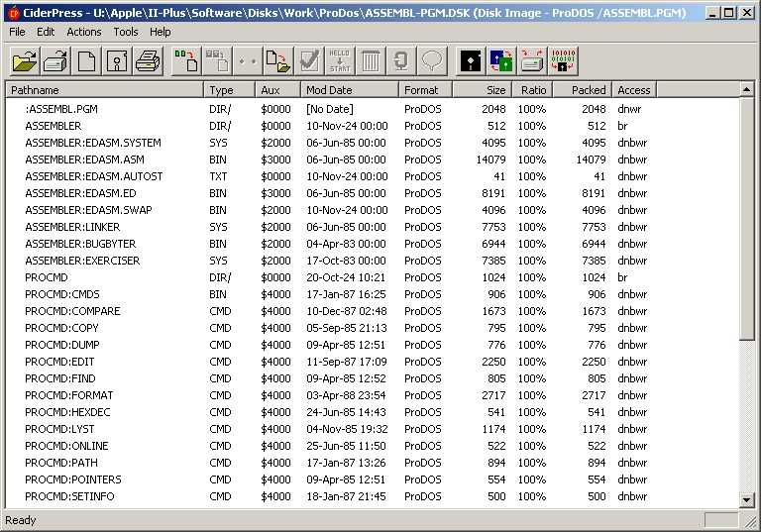Click the Create disk image floppy icon
Viewport: 761px width, 532px height.
pyautogui.click(x=117, y=61)
